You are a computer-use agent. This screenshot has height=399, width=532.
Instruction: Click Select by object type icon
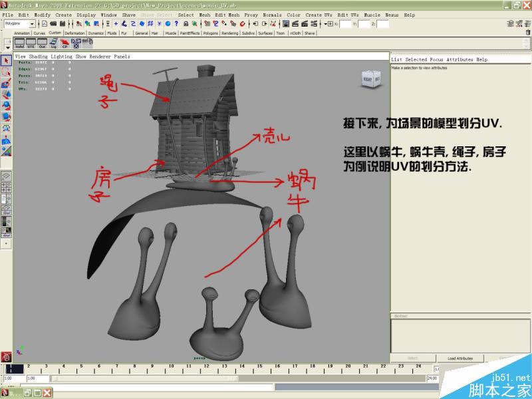88,24
